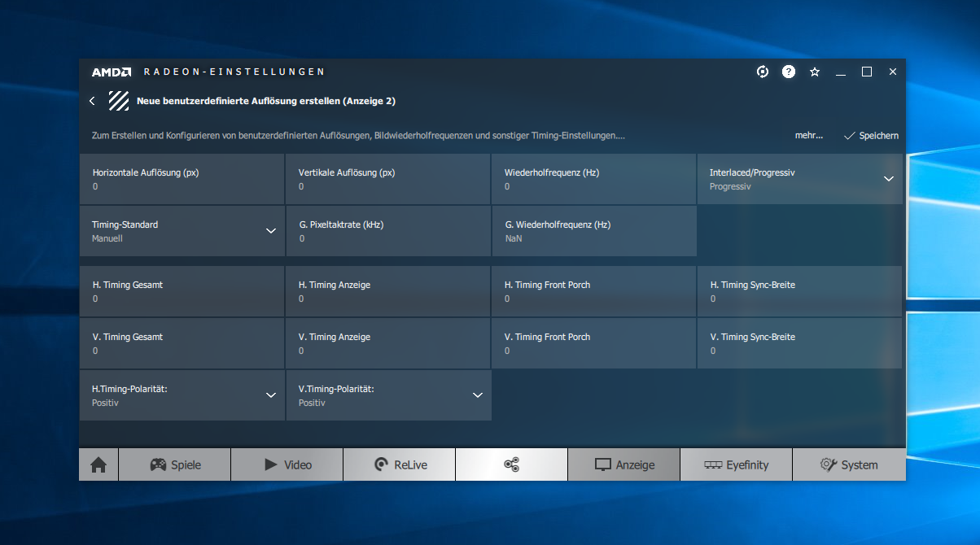Image resolution: width=980 pixels, height=545 pixels.
Task: Select the G. Wiederholfrequenz (Hz) NaN field
Action: point(594,231)
